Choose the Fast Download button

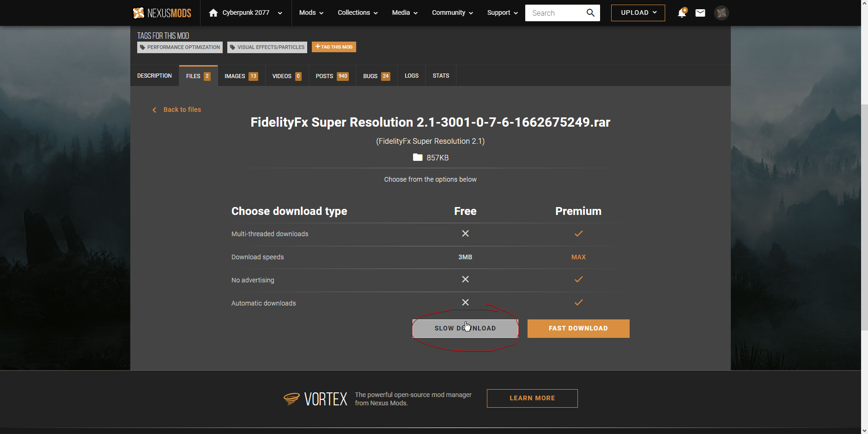tap(578, 329)
